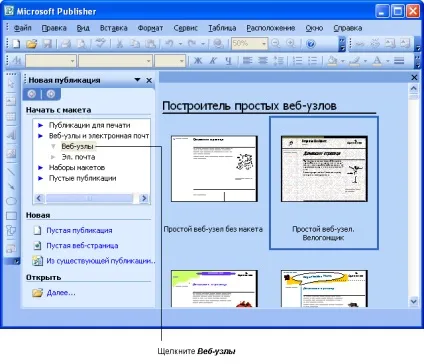
Task: Open the Новая публикация pane menu arrow
Action: 137,80
